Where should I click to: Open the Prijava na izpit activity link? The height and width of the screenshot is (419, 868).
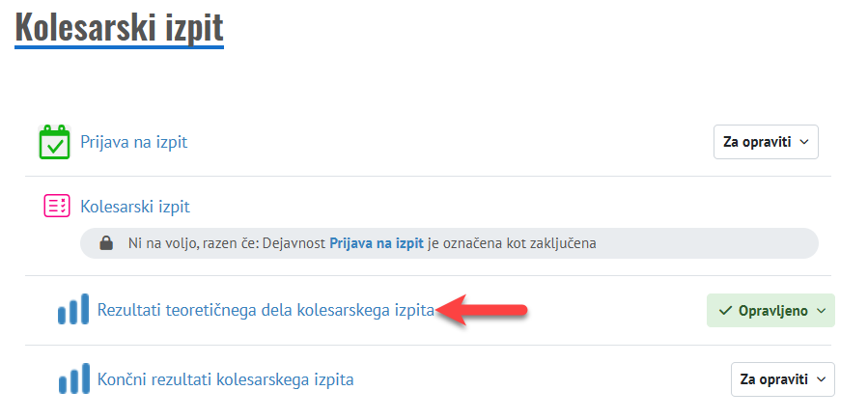133,142
